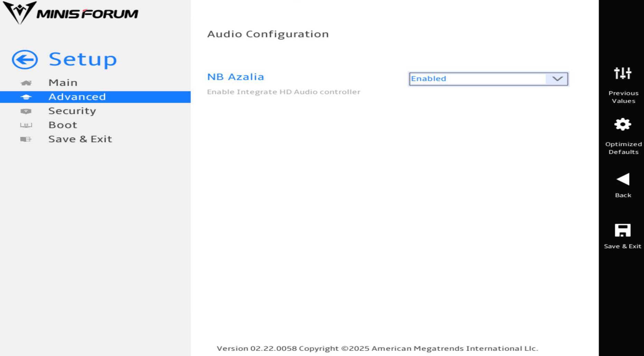Click the blue back arrow beside Setup
644x356 pixels.
click(25, 59)
